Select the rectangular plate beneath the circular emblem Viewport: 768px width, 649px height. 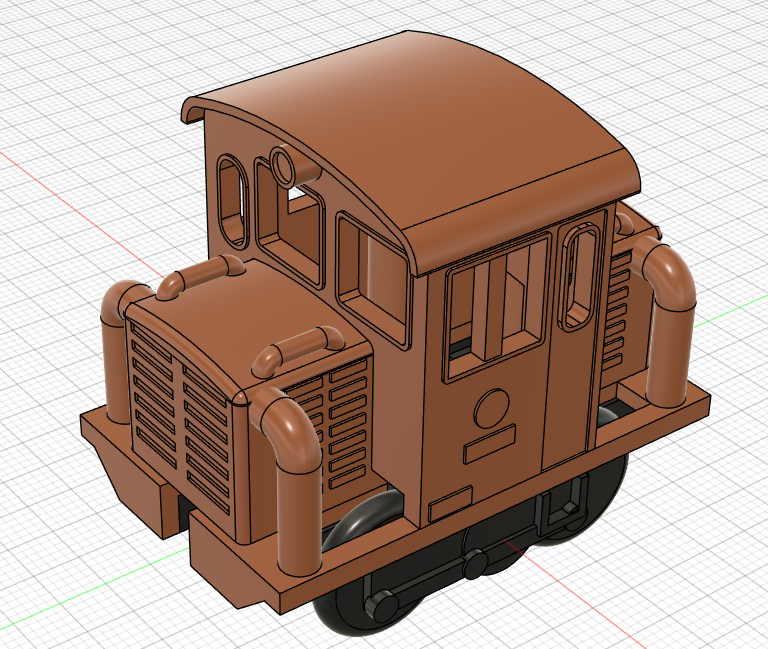[490, 444]
